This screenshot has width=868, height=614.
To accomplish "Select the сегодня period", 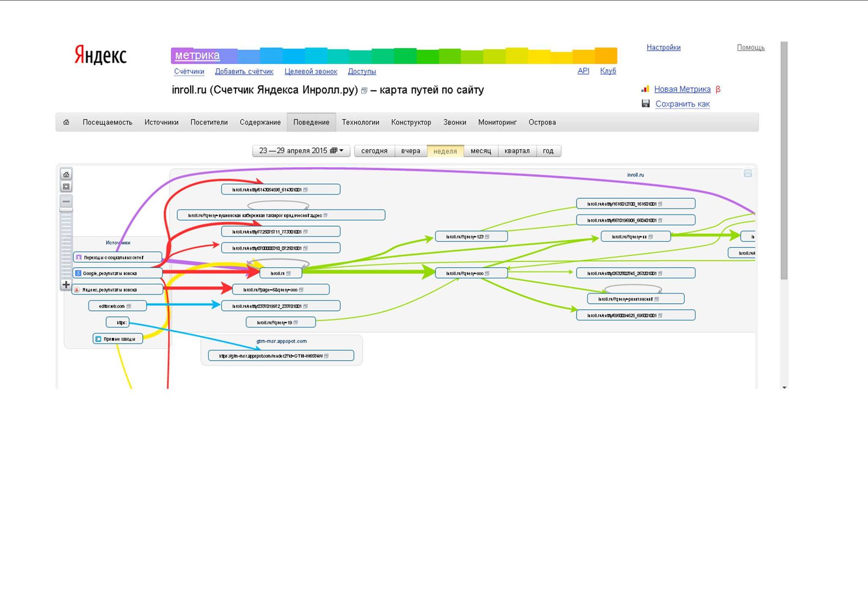I will [374, 151].
